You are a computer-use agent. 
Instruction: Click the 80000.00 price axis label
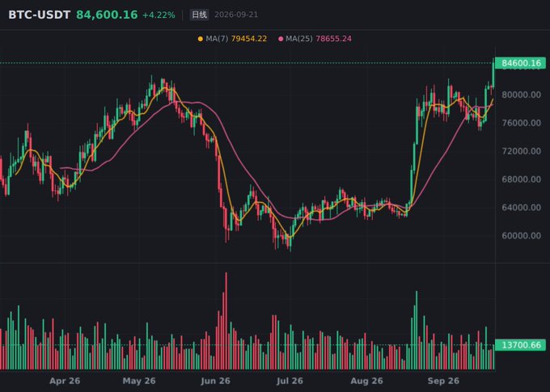click(521, 95)
